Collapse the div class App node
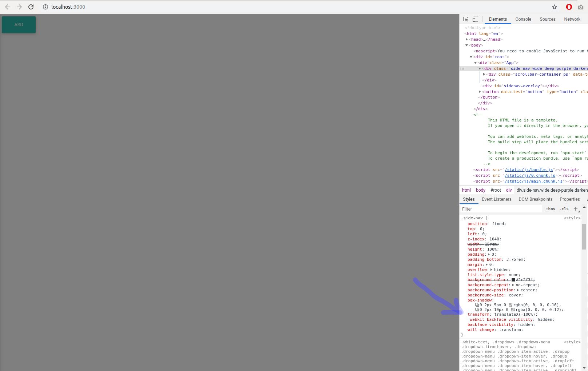This screenshot has width=588, height=371. (x=475, y=63)
